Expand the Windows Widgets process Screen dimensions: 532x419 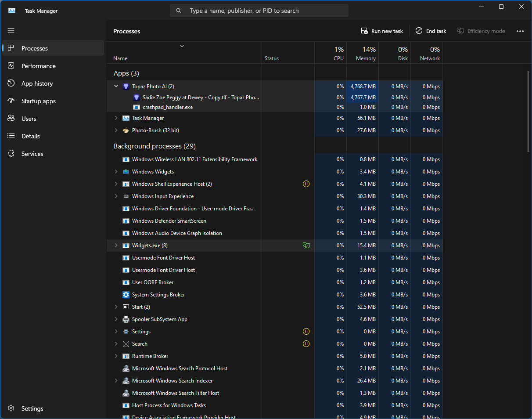[x=116, y=172]
